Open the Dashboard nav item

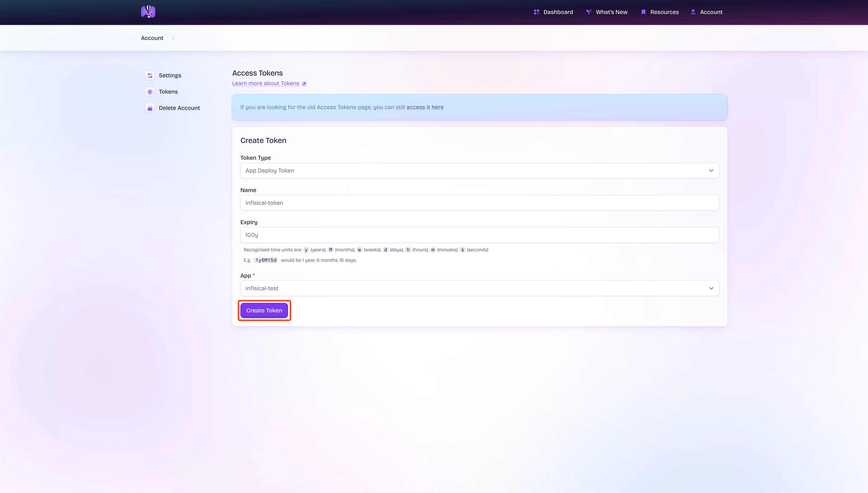coord(553,12)
